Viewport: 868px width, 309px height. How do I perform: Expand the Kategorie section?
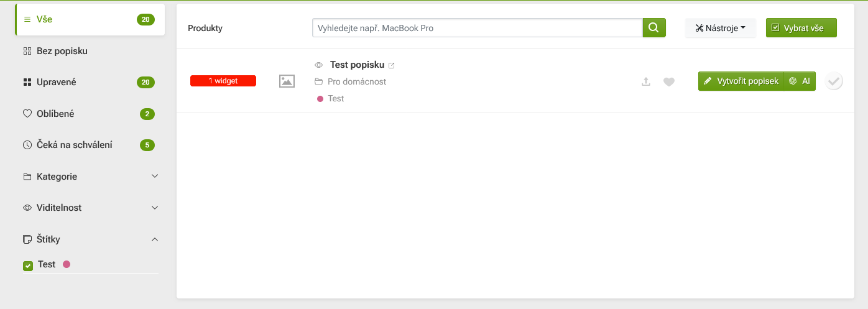click(155, 177)
